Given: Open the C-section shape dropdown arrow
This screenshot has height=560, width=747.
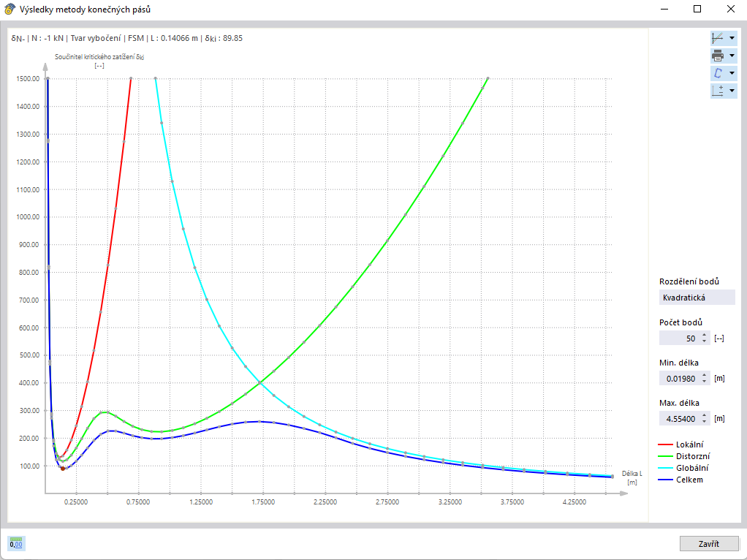Looking at the screenshot, I should coord(732,73).
